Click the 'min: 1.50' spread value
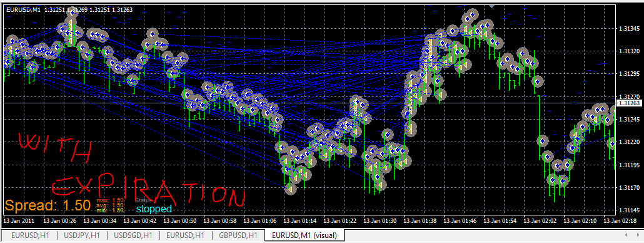Image resolution: width=644 pixels, height=243 pixels. (110, 210)
